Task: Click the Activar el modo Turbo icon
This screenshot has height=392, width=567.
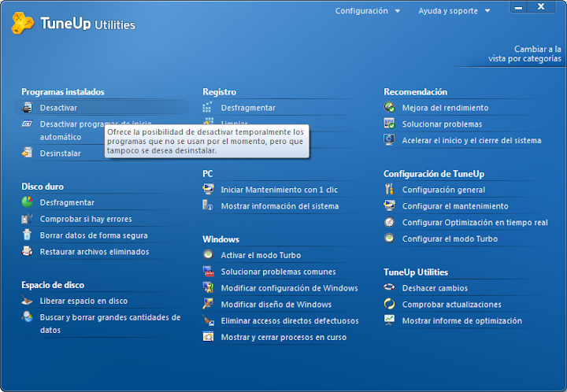Action: coord(208,255)
